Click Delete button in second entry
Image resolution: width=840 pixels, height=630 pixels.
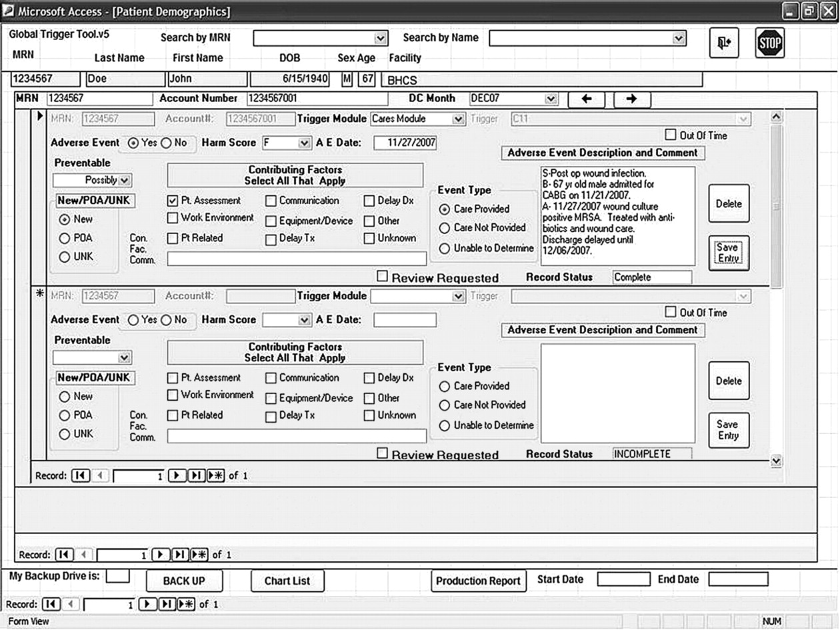click(x=729, y=381)
